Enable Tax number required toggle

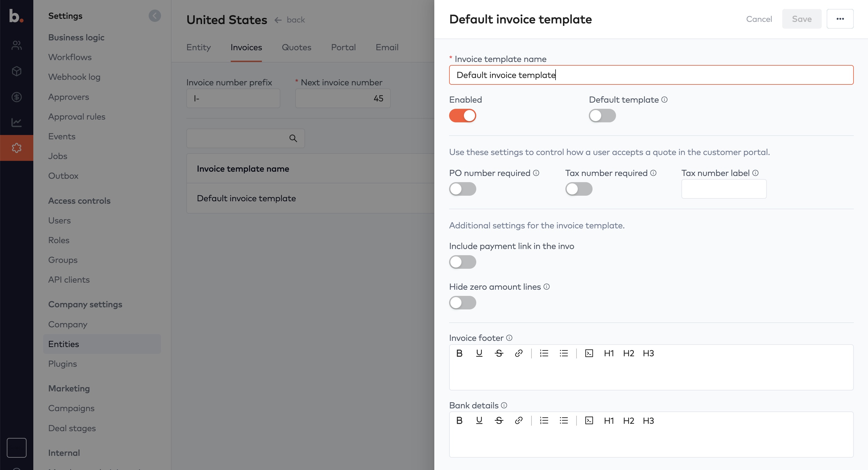tap(579, 189)
